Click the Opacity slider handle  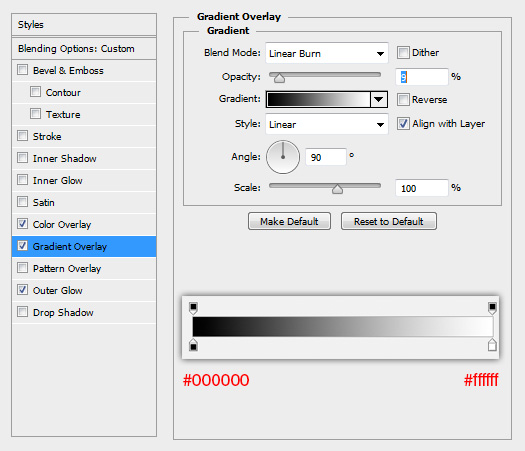(279, 78)
